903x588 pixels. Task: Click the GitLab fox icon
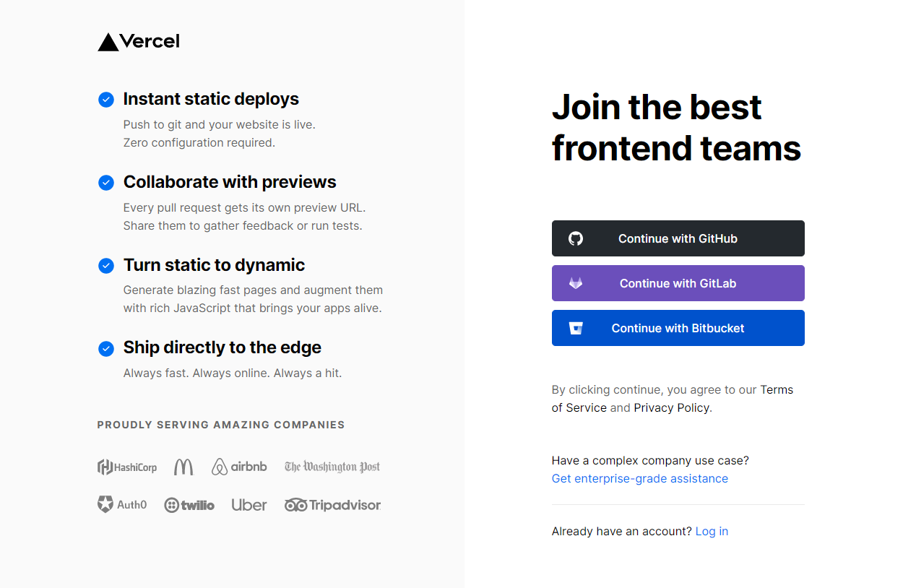(x=576, y=283)
